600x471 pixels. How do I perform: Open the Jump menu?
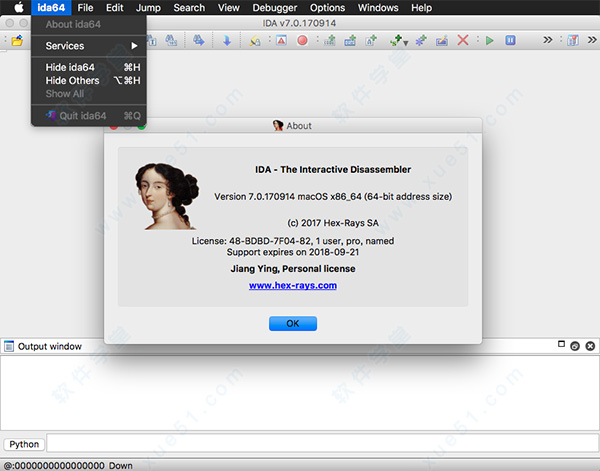click(x=148, y=7)
